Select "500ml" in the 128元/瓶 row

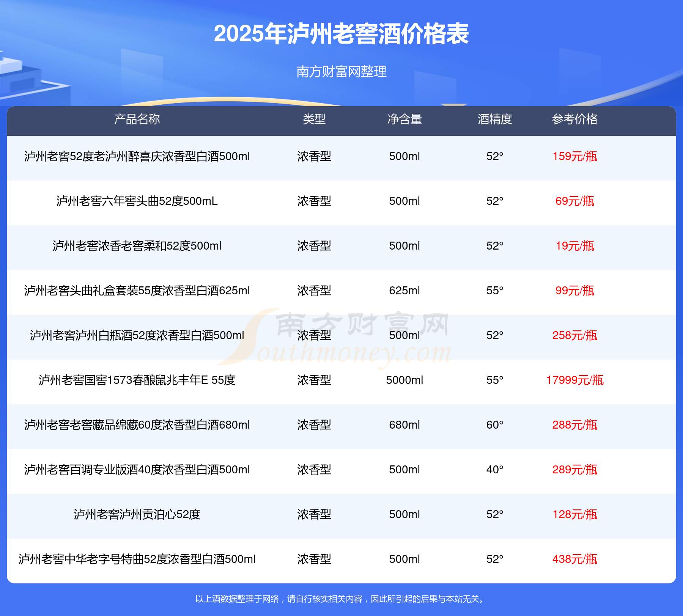point(404,514)
